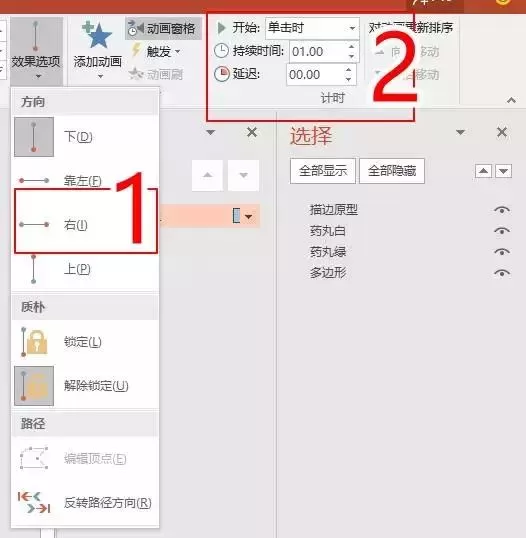Click the padlock icon for 锁定
Image resolution: width=526 pixels, height=538 pixels.
34,342
